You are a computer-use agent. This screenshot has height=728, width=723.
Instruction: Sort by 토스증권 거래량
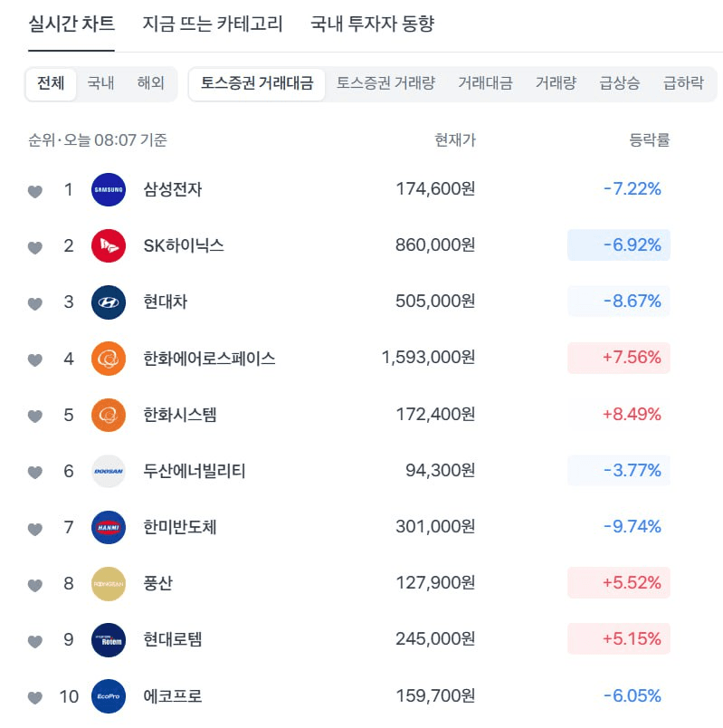(385, 83)
